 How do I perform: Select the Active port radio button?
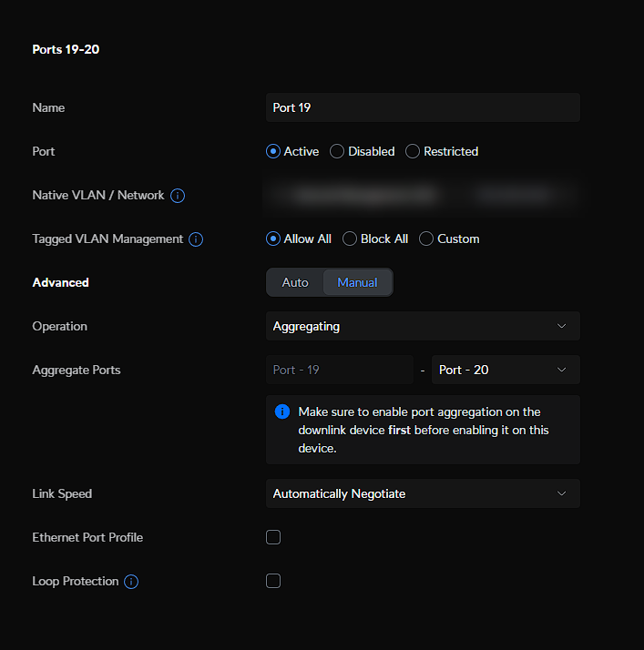click(x=273, y=151)
